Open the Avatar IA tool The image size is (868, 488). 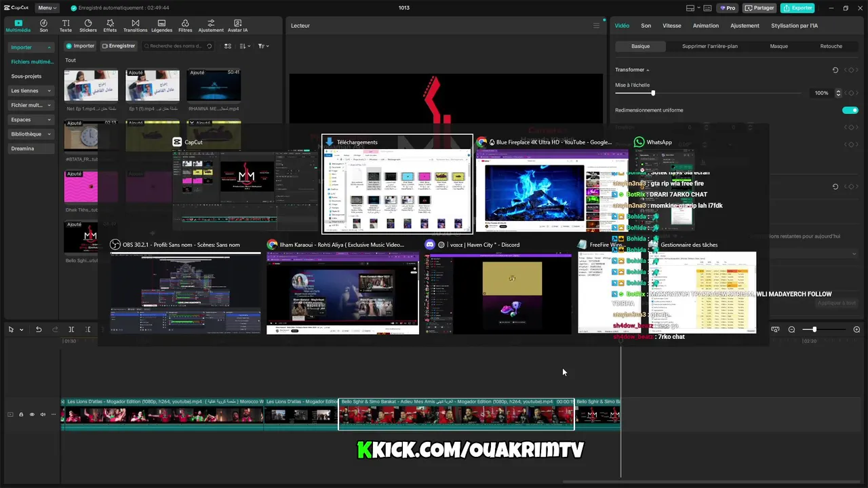(237, 26)
